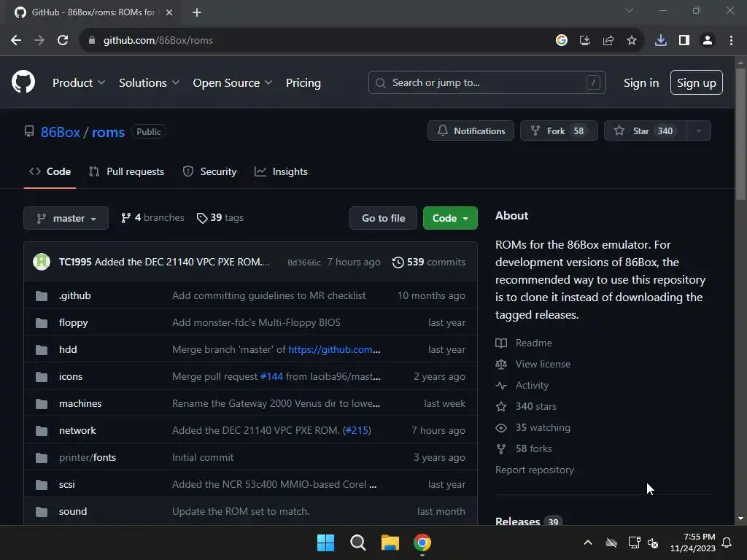Expand the Open Source menu
This screenshot has width=747, height=560.
pos(233,83)
